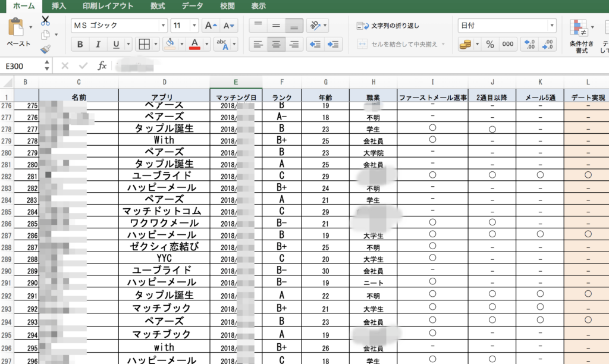Decrease decimal places
Image resolution: width=609 pixels, height=364 pixels.
click(547, 44)
